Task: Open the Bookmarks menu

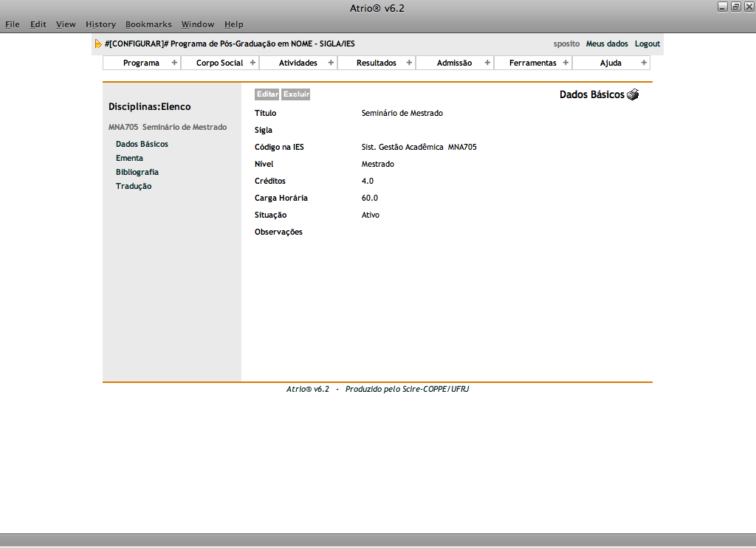Action: pos(148,24)
